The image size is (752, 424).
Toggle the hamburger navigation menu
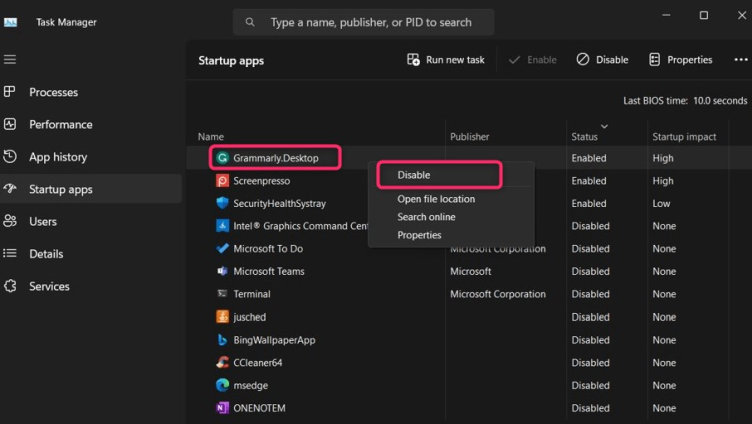coord(10,60)
